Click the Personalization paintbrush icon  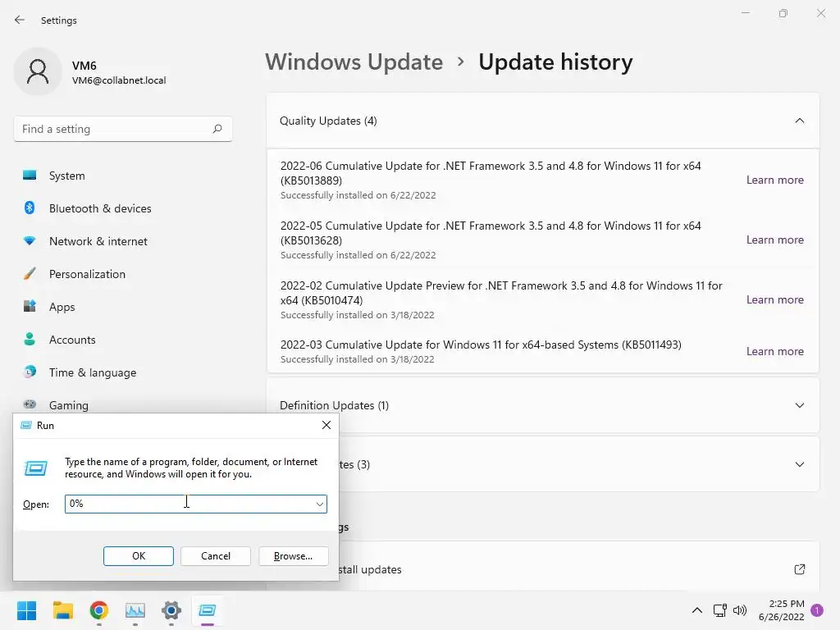tap(30, 274)
